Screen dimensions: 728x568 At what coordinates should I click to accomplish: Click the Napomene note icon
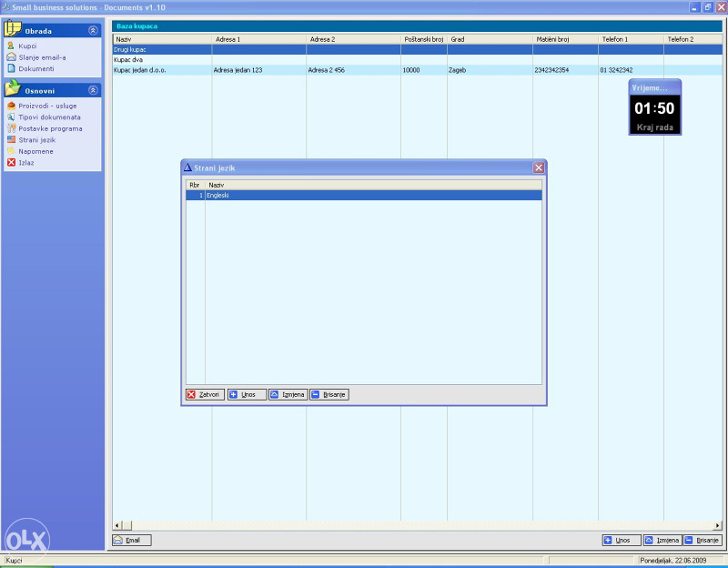(11, 151)
